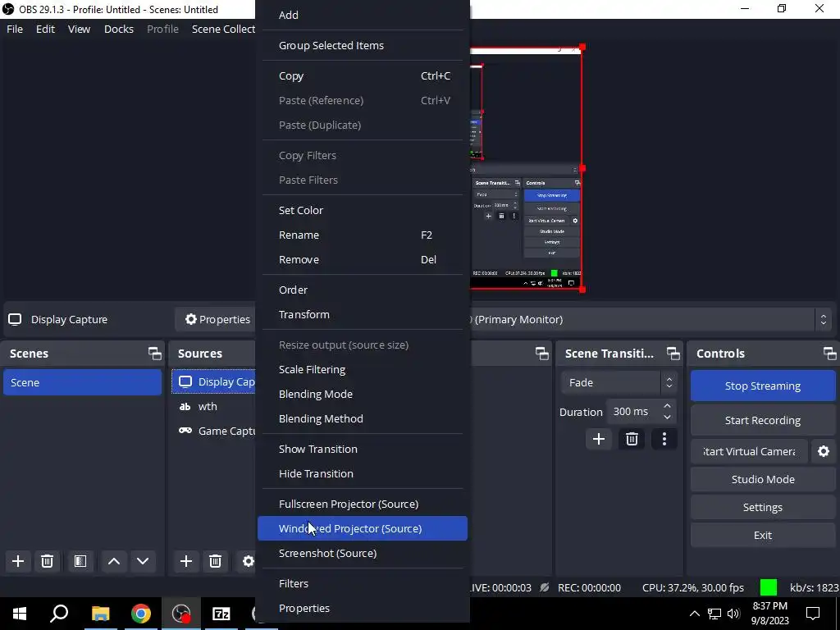Undock the Controls panel icon
Viewport: 840px width, 630px height.
829,354
